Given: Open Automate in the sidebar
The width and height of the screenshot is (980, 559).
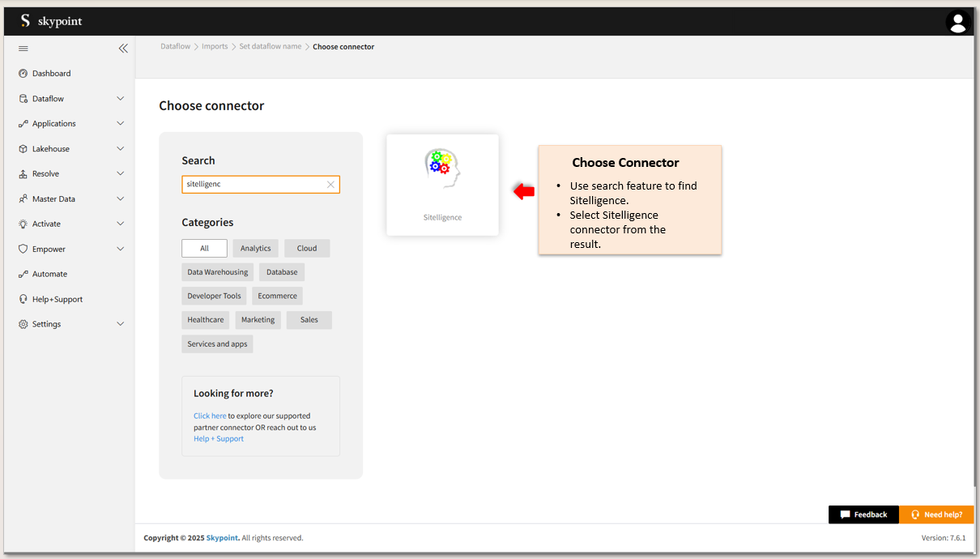Looking at the screenshot, I should [x=49, y=275].
